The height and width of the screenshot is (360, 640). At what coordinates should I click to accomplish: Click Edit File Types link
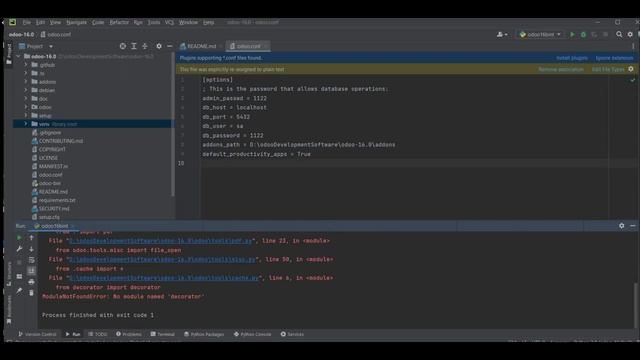[608, 69]
